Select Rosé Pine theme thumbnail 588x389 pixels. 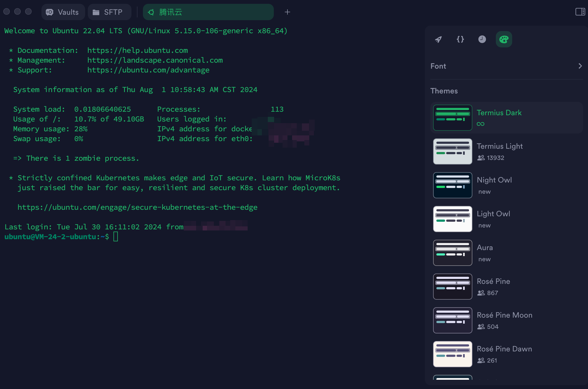453,287
